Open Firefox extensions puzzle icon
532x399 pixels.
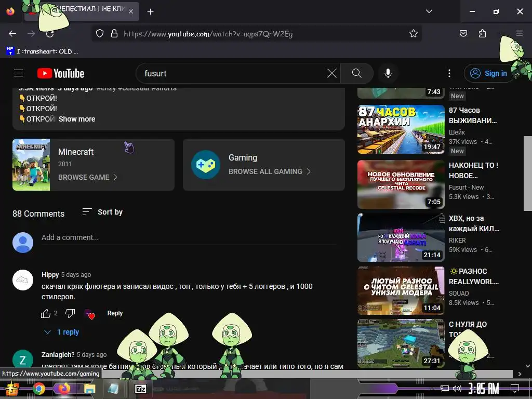click(x=482, y=33)
